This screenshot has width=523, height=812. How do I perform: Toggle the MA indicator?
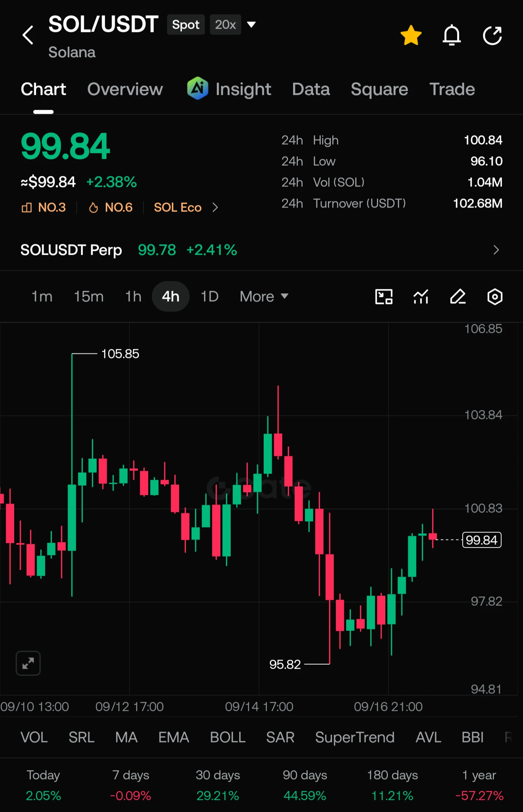(x=126, y=737)
